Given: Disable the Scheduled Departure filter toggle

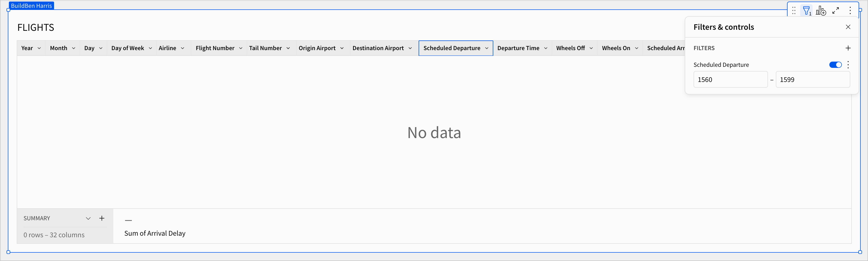Looking at the screenshot, I should (835, 65).
